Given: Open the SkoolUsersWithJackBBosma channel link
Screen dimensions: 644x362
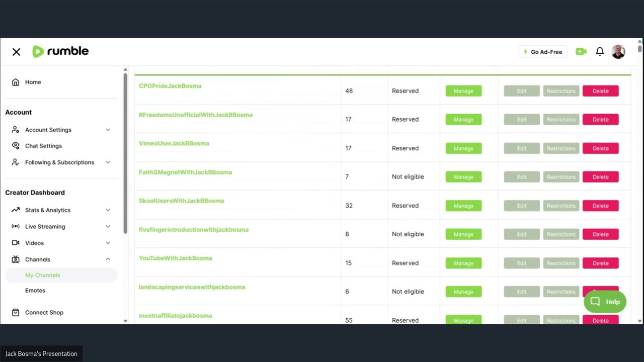Looking at the screenshot, I should point(182,201).
